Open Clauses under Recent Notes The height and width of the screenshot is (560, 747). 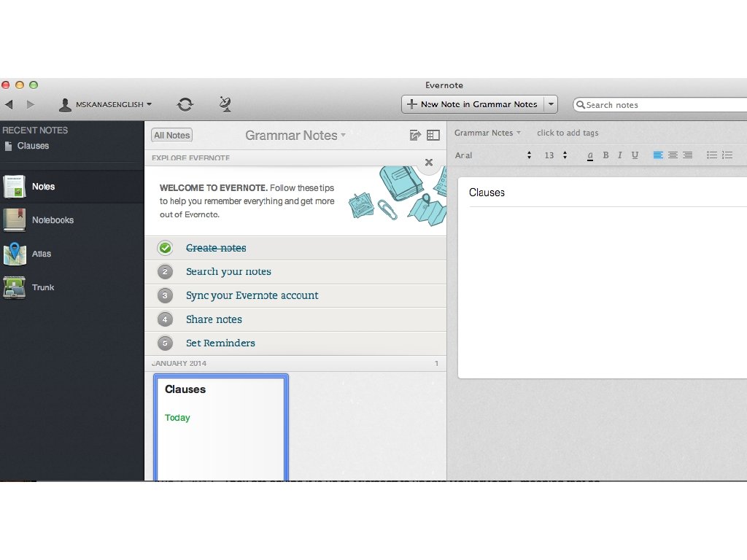(33, 146)
